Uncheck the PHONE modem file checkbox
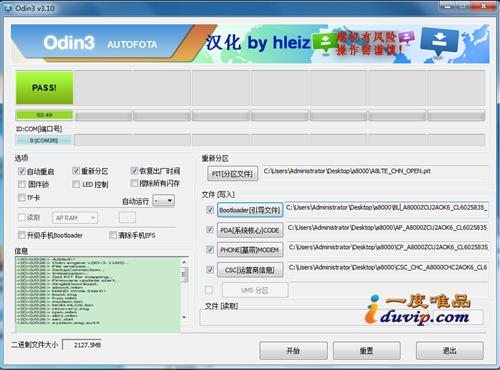Image resolution: width=500 pixels, height=370 pixels. pos(210,250)
